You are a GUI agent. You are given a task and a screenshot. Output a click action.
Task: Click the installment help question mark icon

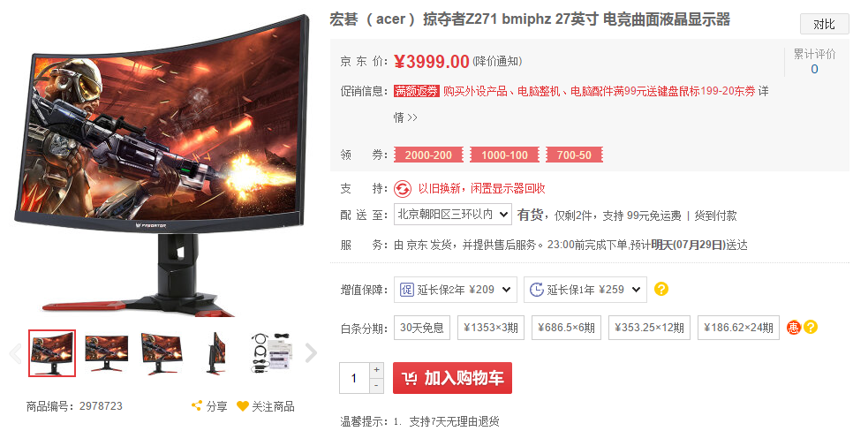pos(811,327)
